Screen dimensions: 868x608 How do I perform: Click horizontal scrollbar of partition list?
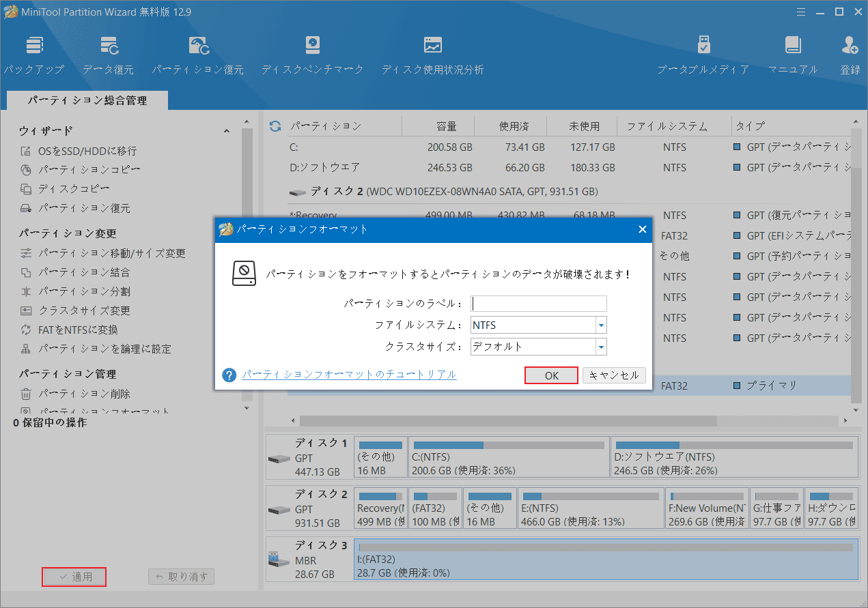pos(508,420)
